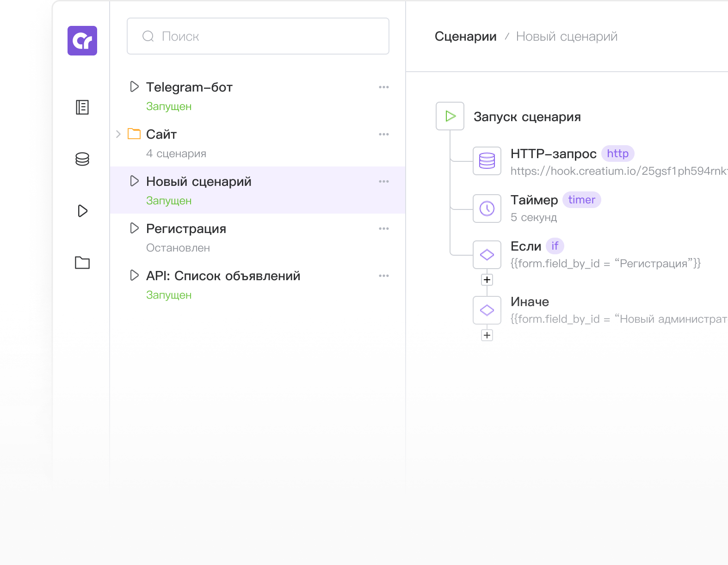Viewport: 728px width, 565px height.
Task: Select the Новый сценарий list item
Action: [199, 182]
